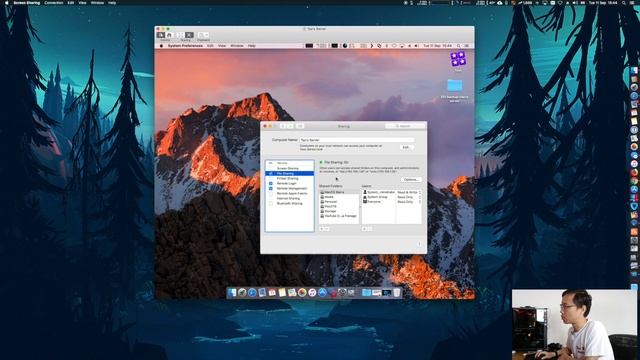Select the blue folder on the remote desktop
The height and width of the screenshot is (360, 640).
click(x=454, y=86)
